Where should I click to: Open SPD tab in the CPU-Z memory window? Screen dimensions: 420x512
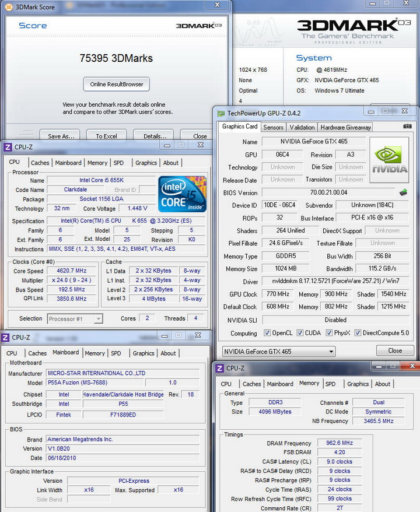(x=330, y=384)
